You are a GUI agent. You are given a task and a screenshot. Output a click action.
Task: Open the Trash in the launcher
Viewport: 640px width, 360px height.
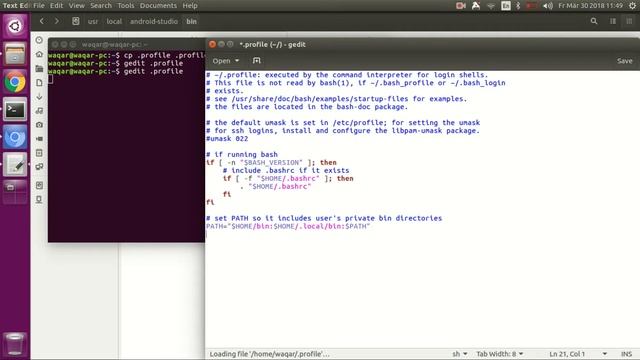pyautogui.click(x=15, y=344)
